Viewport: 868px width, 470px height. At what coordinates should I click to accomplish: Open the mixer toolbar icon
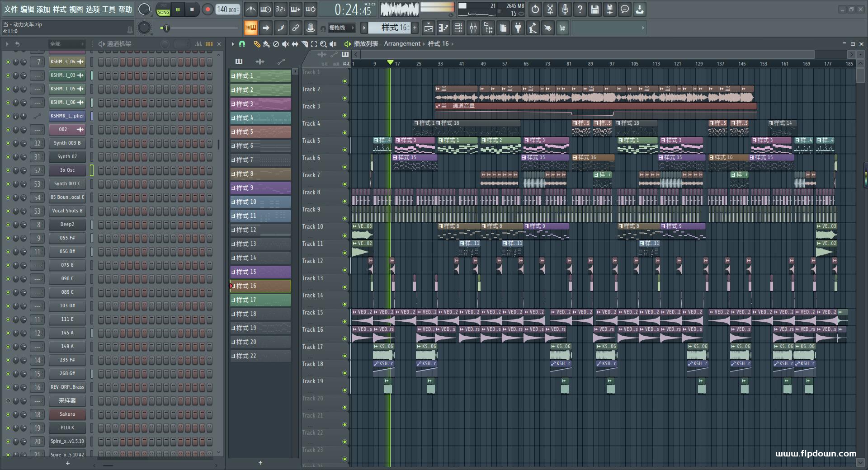tap(473, 28)
